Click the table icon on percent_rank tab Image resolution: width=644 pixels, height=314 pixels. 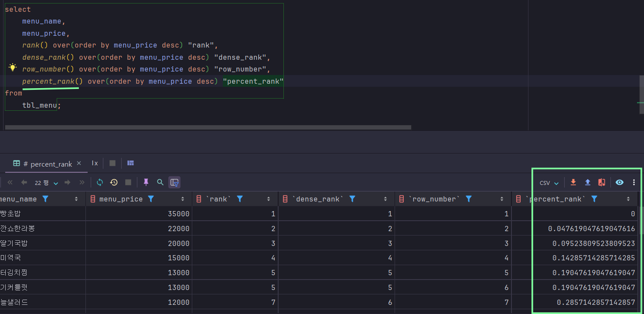click(17, 164)
